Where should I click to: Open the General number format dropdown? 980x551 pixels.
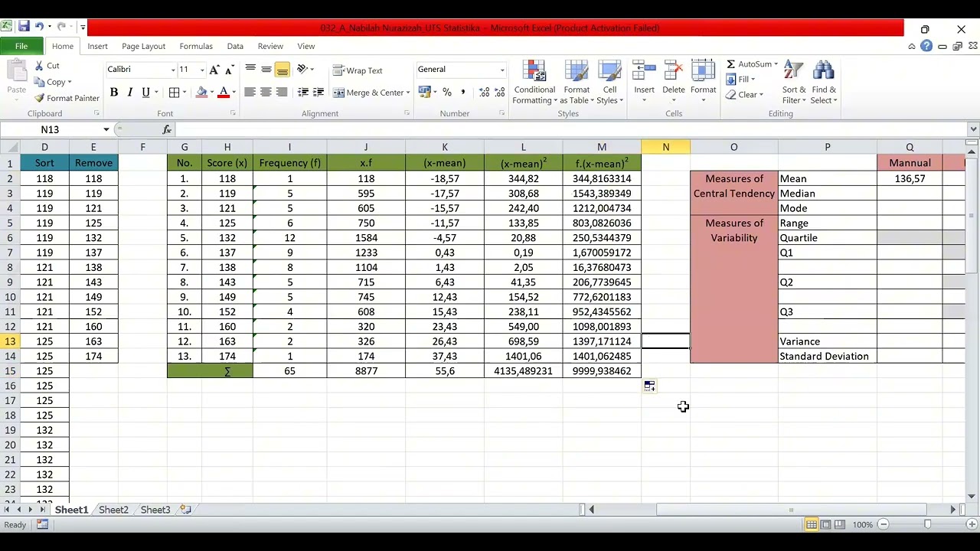pyautogui.click(x=502, y=70)
